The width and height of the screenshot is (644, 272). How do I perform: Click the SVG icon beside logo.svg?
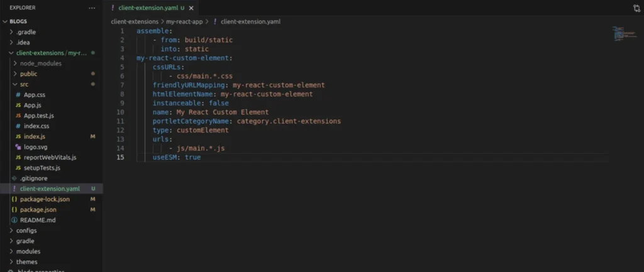click(x=18, y=147)
